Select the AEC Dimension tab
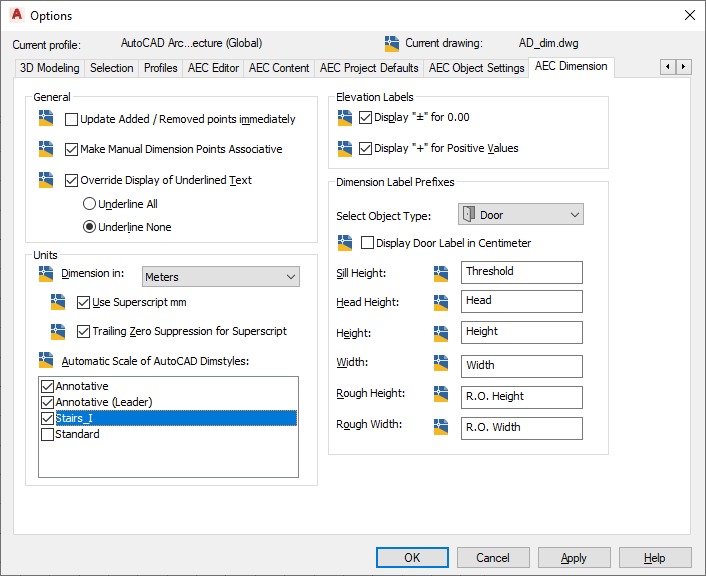This screenshot has height=576, width=706. click(x=571, y=66)
